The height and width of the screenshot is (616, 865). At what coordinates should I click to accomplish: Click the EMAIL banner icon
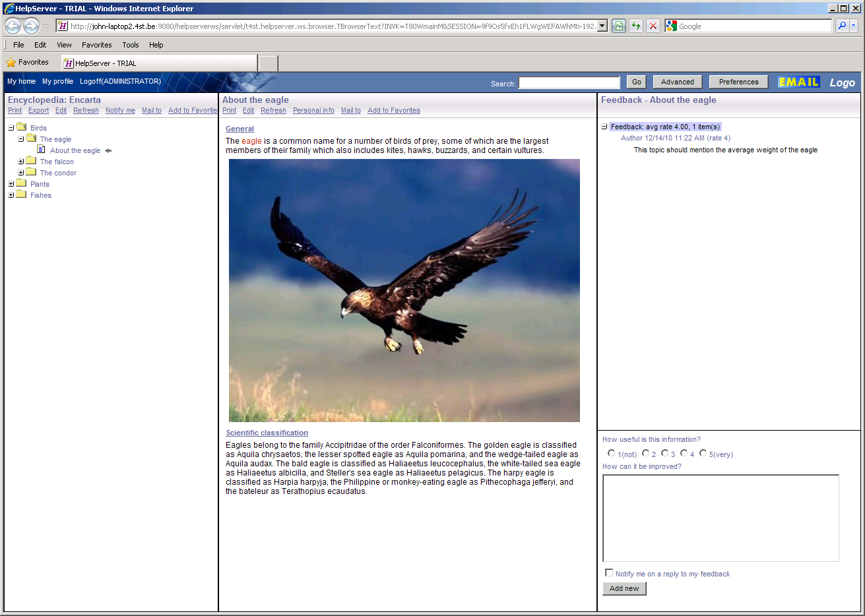coord(798,82)
